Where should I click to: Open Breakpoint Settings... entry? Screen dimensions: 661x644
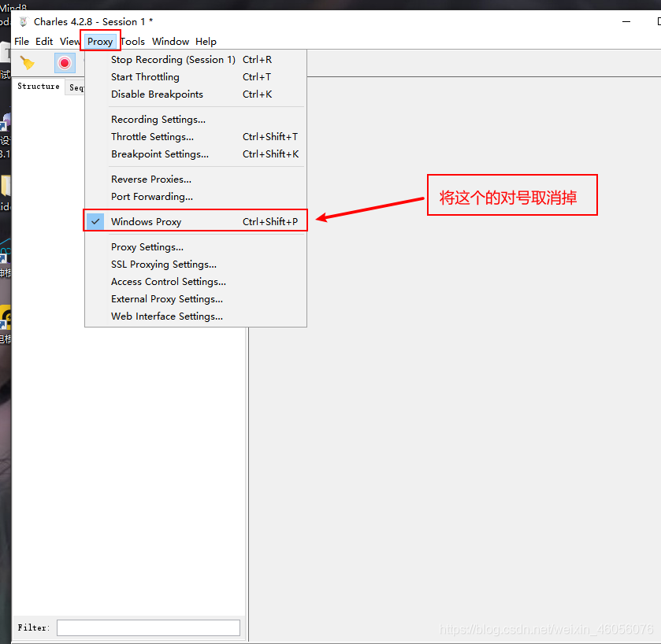(195, 154)
